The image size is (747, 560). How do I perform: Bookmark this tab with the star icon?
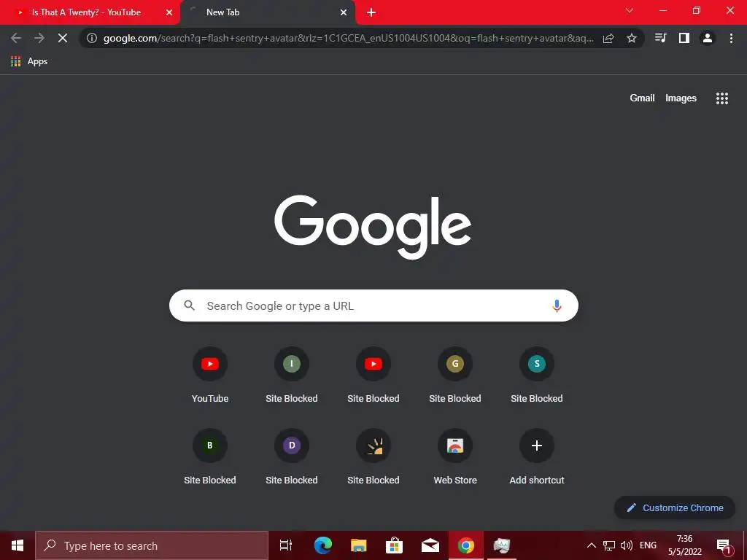tap(632, 38)
